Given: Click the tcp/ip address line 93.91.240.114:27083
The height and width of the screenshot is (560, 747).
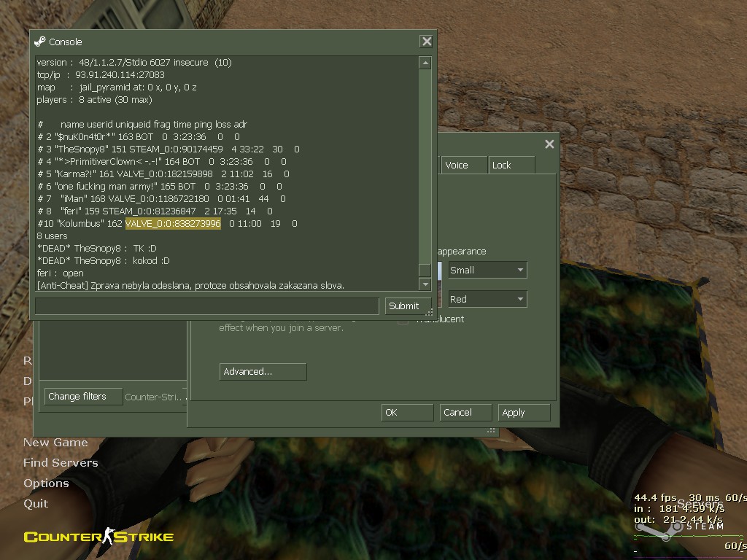Looking at the screenshot, I should pyautogui.click(x=101, y=75).
